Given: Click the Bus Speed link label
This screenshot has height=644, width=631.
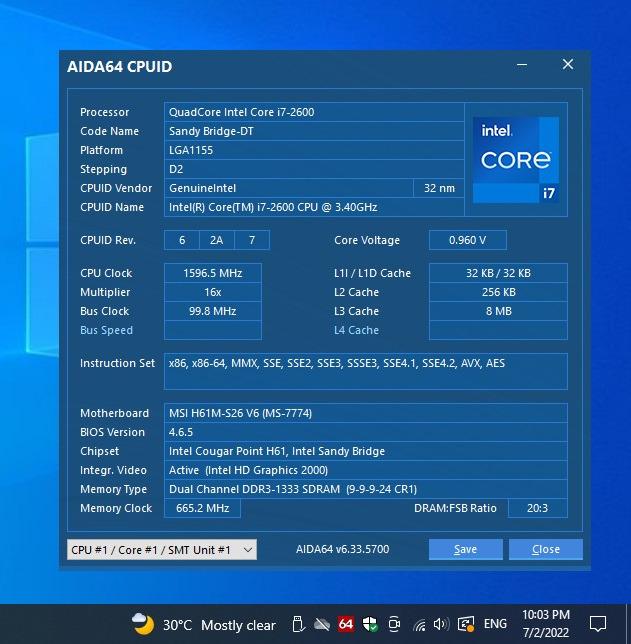Looking at the screenshot, I should (106, 330).
